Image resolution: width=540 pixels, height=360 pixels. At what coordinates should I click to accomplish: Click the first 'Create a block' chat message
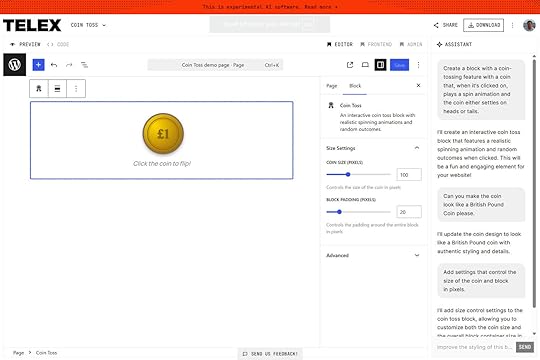481,90
